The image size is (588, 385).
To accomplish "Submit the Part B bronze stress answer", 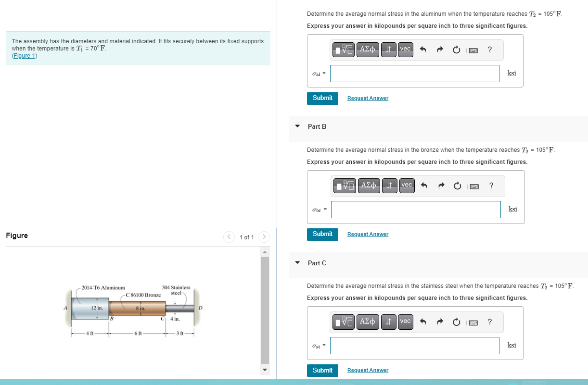I will pos(322,234).
